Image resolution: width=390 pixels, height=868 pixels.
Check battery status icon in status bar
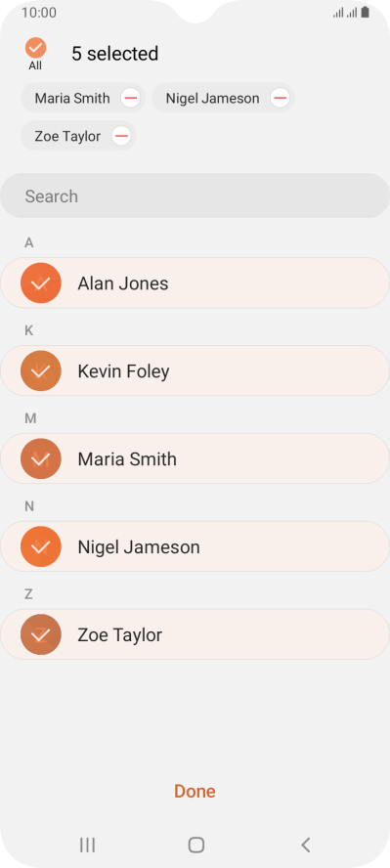(366, 12)
